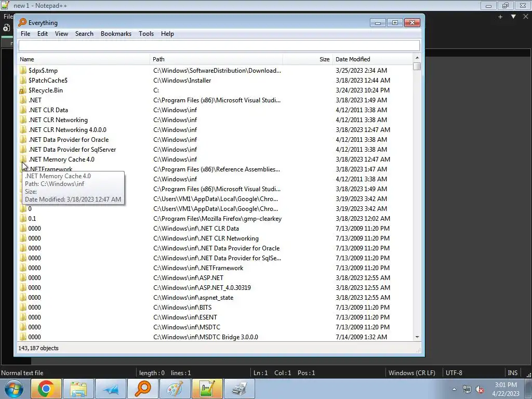This screenshot has width=532, height=399.
Task: Select the locked $Recycle.Bin folder icon
Action: pos(23,90)
